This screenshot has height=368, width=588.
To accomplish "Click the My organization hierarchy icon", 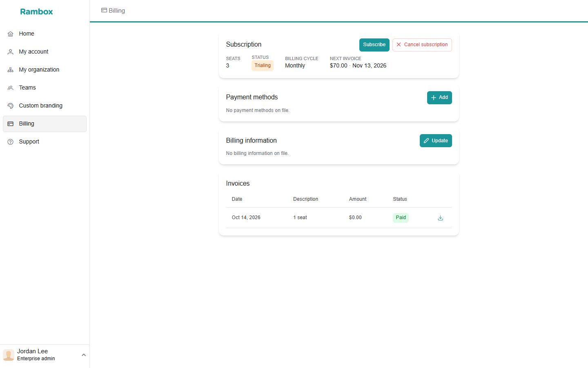I will (11, 70).
